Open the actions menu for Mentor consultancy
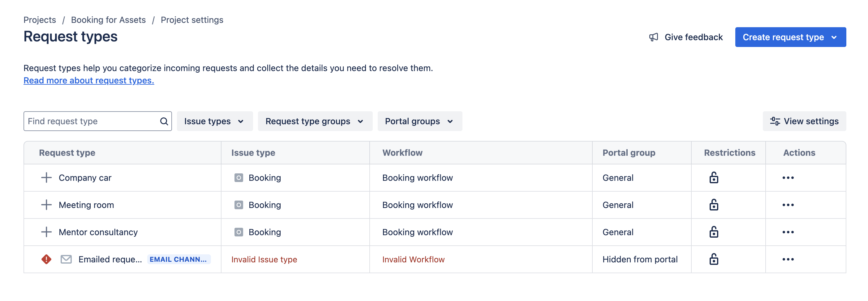868x301 pixels. [788, 232]
